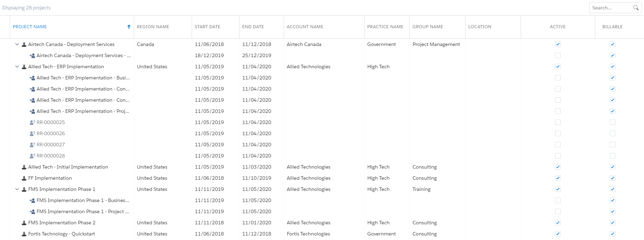Screen dimensions: 644x240
Task: Open the RR-0000027 resource request
Action: (x=51, y=145)
